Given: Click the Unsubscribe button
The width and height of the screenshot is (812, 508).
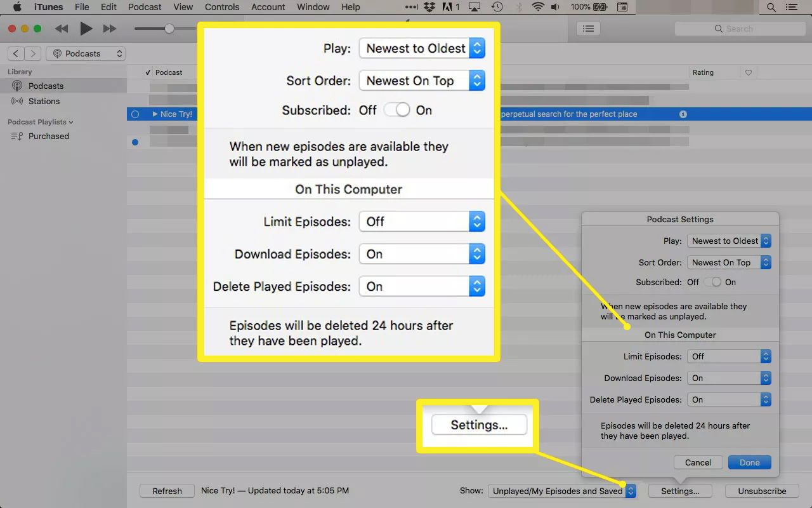Looking at the screenshot, I should coord(762,491).
